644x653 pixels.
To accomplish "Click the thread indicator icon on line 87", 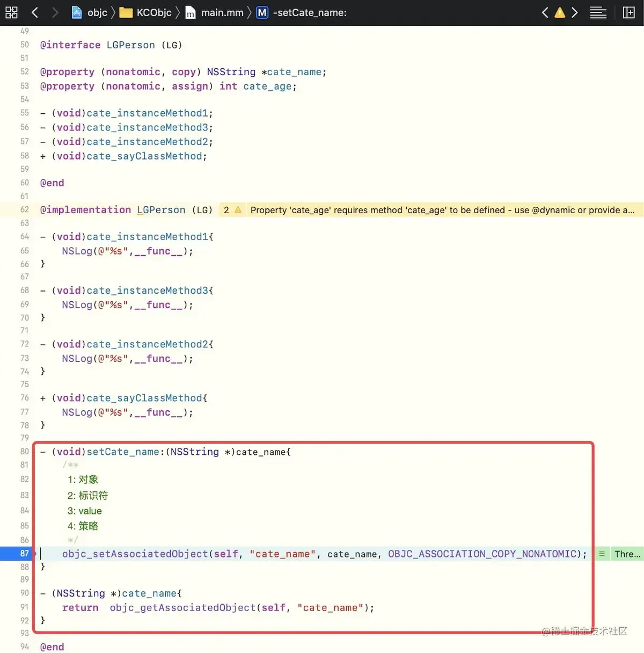I will (602, 554).
